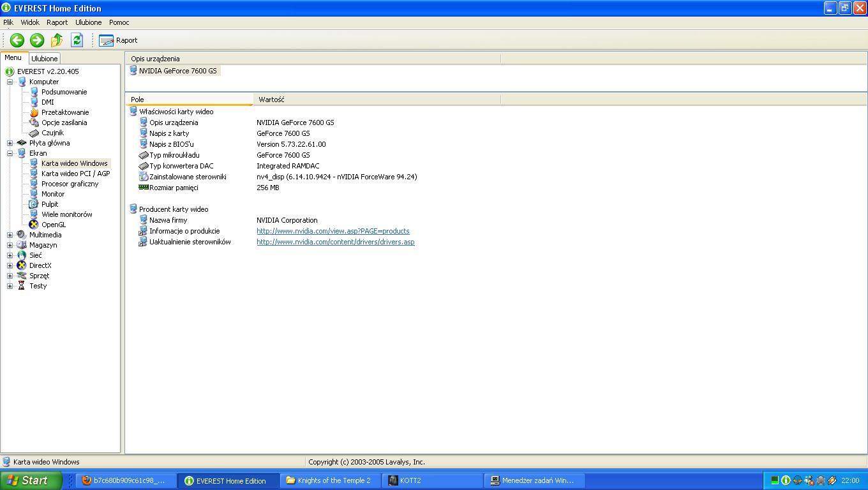Click the OpenGL icon in the tree
This screenshot has height=490, width=868.
[x=34, y=225]
